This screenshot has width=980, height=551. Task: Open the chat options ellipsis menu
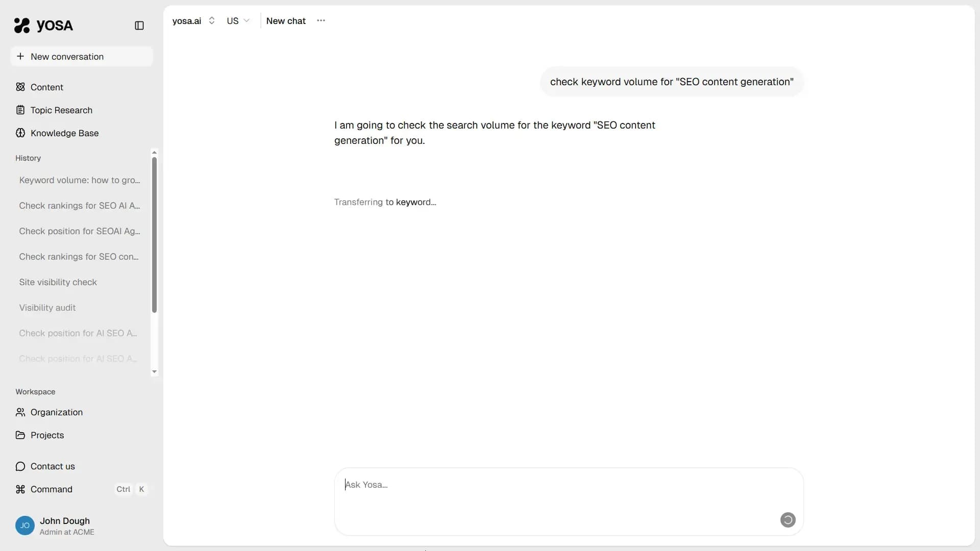pyautogui.click(x=321, y=20)
